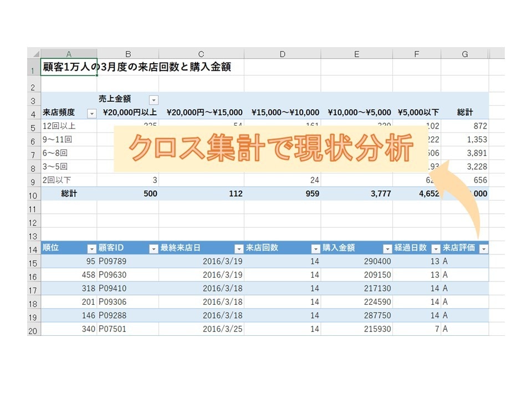The image size is (532, 399).
Task: Select column B header
Action: click(128, 54)
